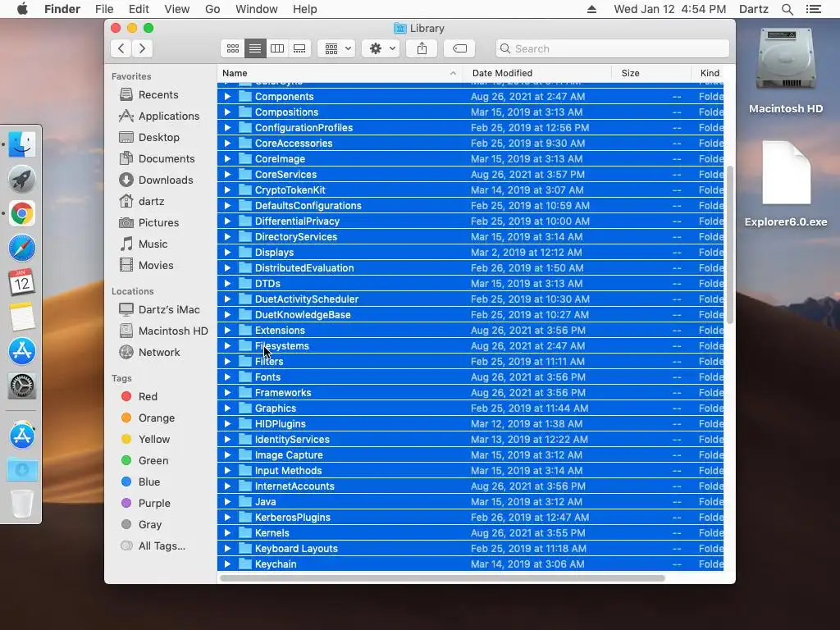The height and width of the screenshot is (630, 840).
Task: Launch Safari from the Dock
Action: pos(22,248)
